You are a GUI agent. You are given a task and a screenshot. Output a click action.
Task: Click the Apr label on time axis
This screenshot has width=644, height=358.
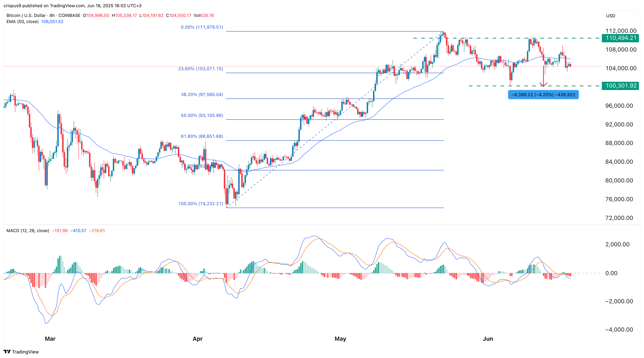tap(197, 339)
